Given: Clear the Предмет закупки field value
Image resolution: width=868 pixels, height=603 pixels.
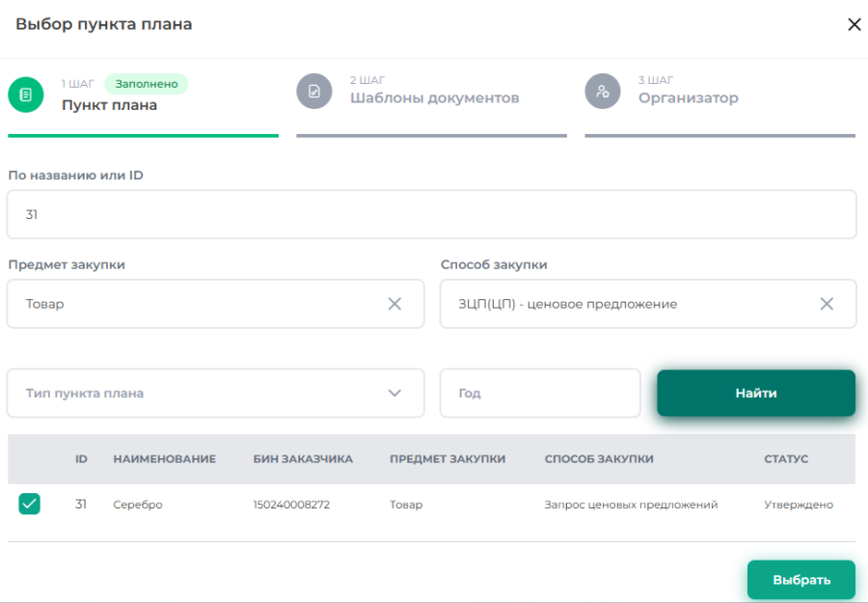Looking at the screenshot, I should pyautogui.click(x=394, y=304).
